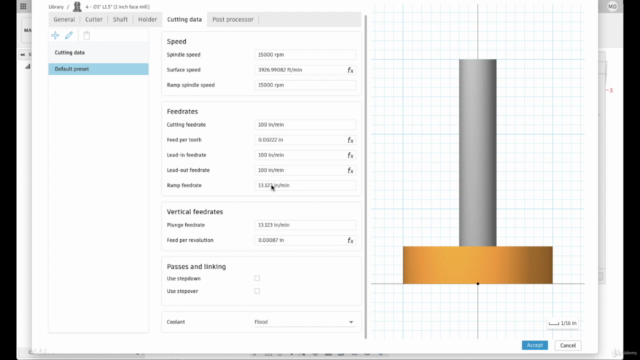The width and height of the screenshot is (640, 360).
Task: Add a new cutting data preset
Action: [x=55, y=36]
